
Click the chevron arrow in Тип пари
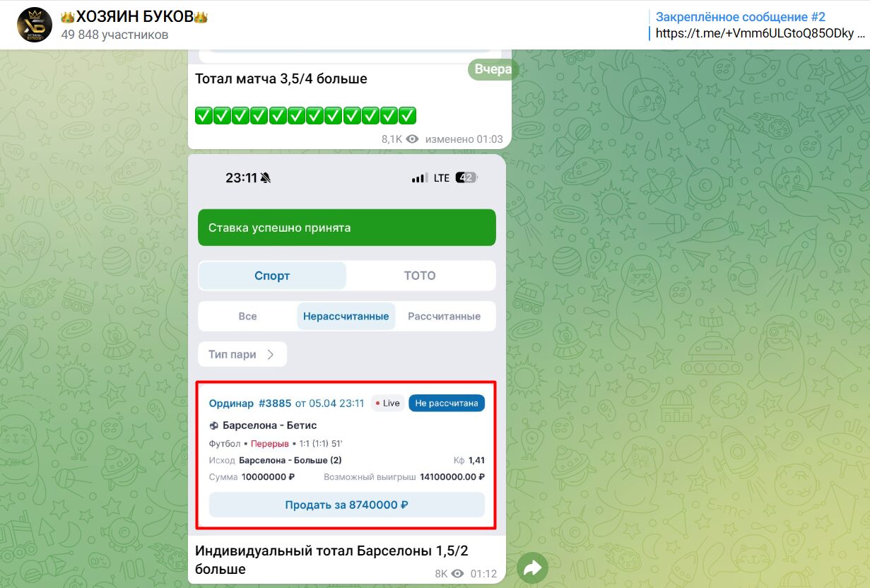[270, 355]
